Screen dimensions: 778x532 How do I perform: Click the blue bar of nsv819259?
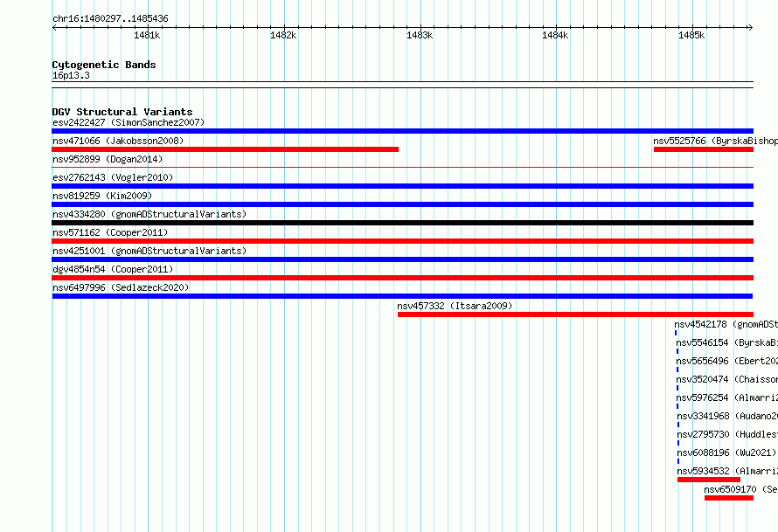[402, 204]
